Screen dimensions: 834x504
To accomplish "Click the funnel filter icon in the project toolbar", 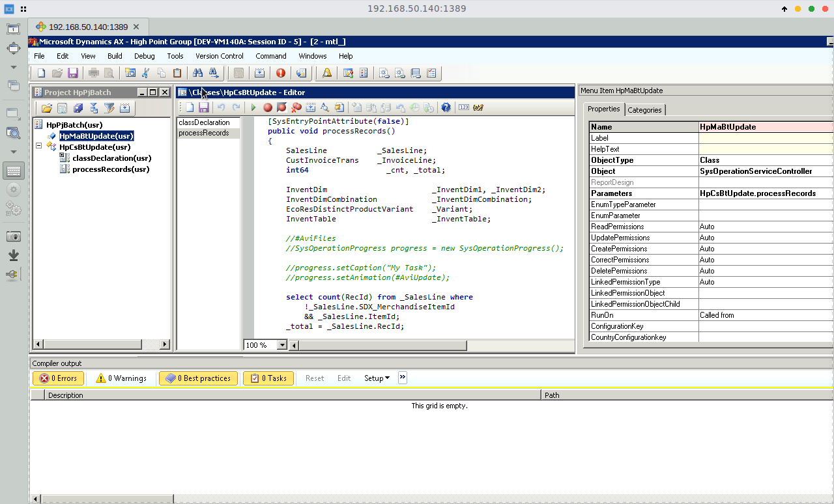I will (109, 108).
